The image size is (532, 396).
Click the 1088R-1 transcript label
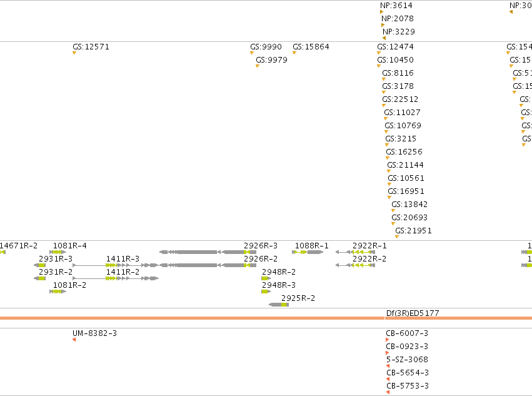coord(312,246)
